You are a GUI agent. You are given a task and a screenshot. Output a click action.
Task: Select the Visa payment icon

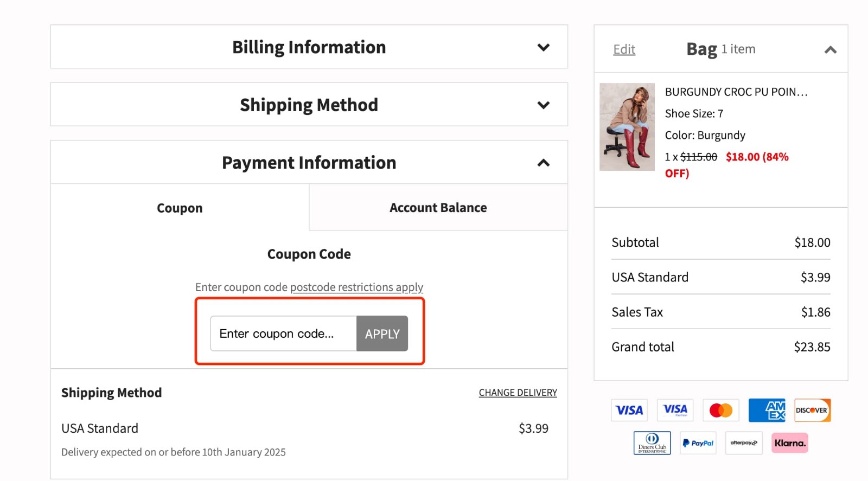(629, 410)
